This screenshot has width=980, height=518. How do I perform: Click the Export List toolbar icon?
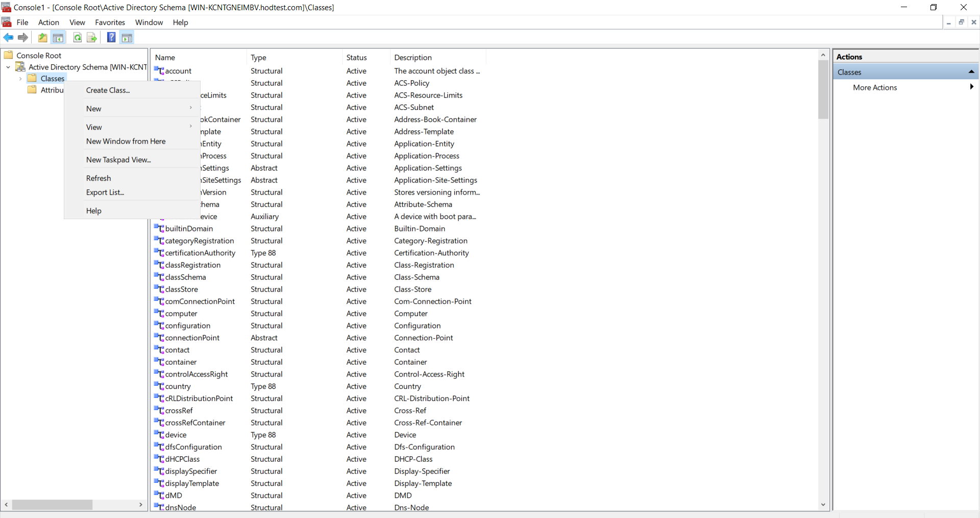pyautogui.click(x=92, y=37)
